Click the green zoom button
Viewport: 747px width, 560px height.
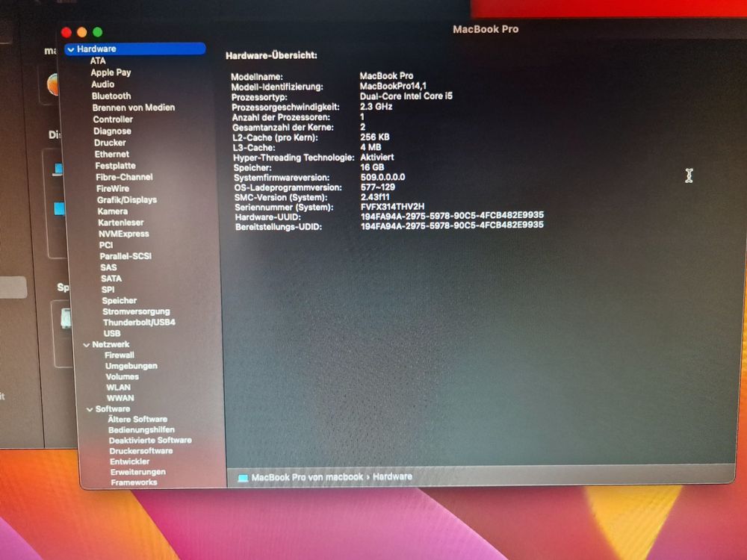(98, 32)
